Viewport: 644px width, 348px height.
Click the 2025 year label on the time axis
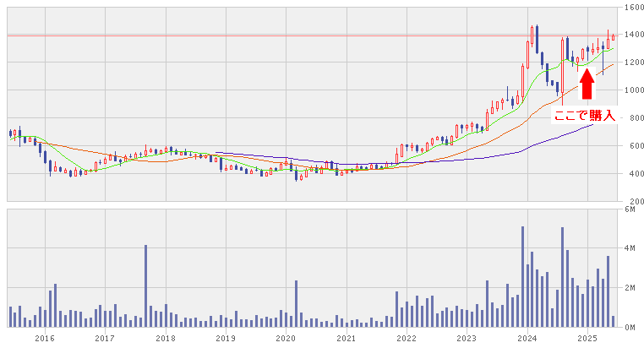pos(587,339)
